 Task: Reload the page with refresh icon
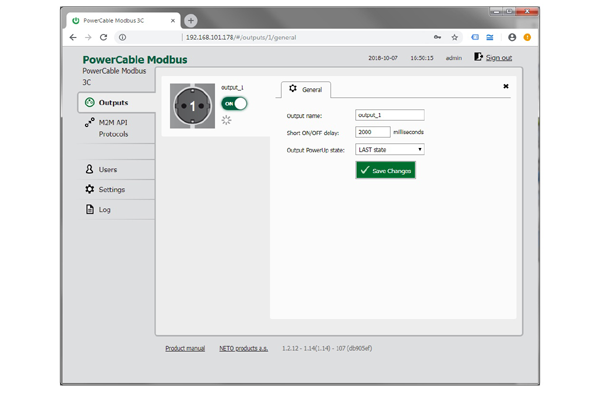pos(103,38)
